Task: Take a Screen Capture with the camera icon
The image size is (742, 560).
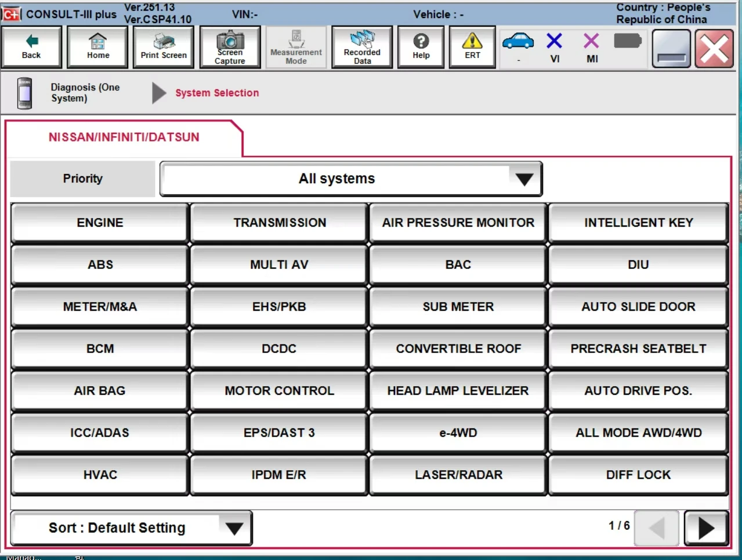Action: click(230, 47)
